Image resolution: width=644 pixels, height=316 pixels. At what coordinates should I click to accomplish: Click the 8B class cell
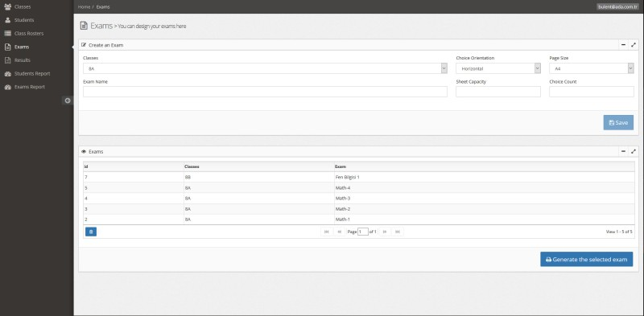[258, 177]
